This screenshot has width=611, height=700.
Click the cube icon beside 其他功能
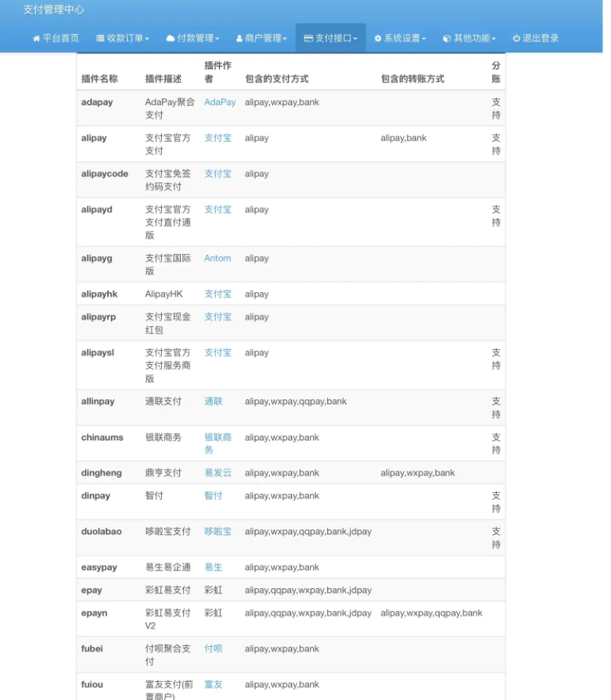[x=447, y=38]
